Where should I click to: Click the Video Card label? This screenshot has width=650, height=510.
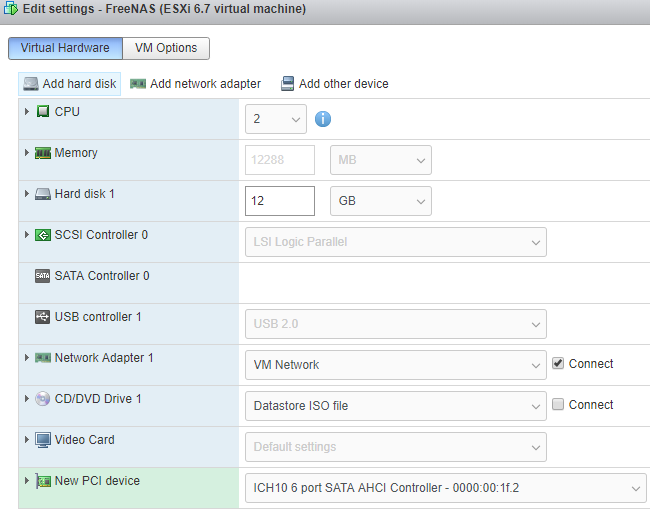pos(85,440)
